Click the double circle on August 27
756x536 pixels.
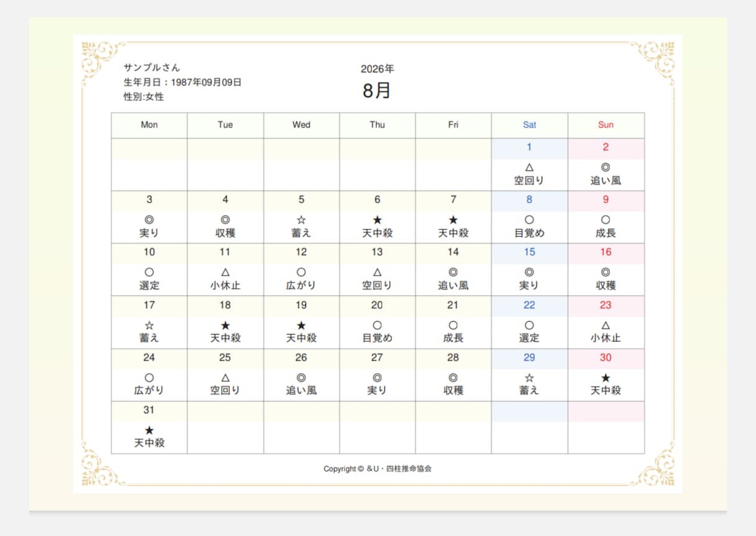tap(377, 378)
